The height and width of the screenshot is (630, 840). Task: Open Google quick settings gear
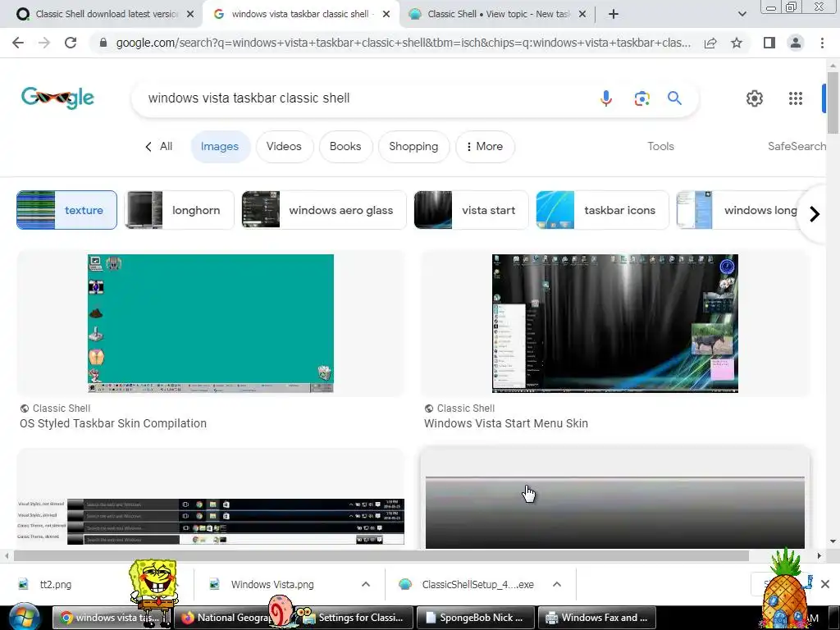(x=755, y=98)
